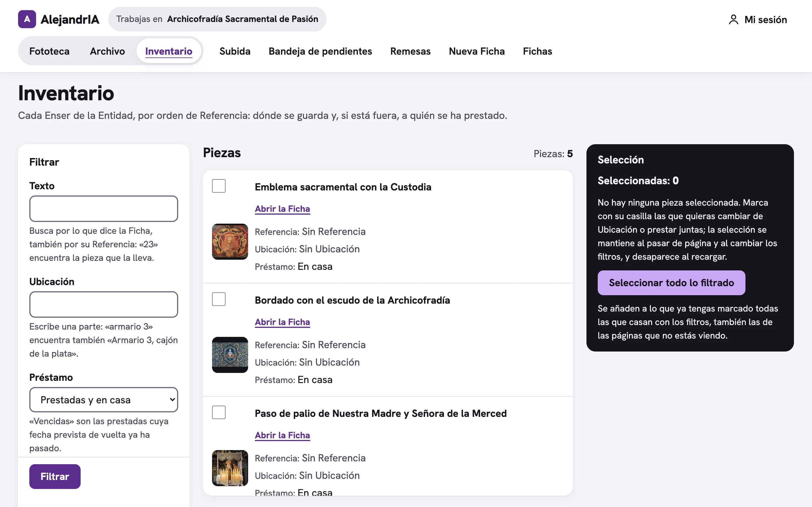Open Abrir la Ficha for Emblema sacramental

pyautogui.click(x=283, y=208)
